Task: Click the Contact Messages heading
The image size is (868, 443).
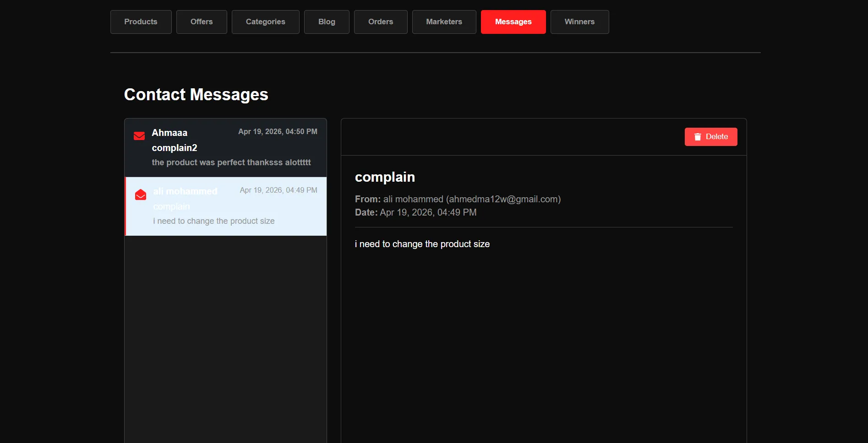Action: (196, 95)
